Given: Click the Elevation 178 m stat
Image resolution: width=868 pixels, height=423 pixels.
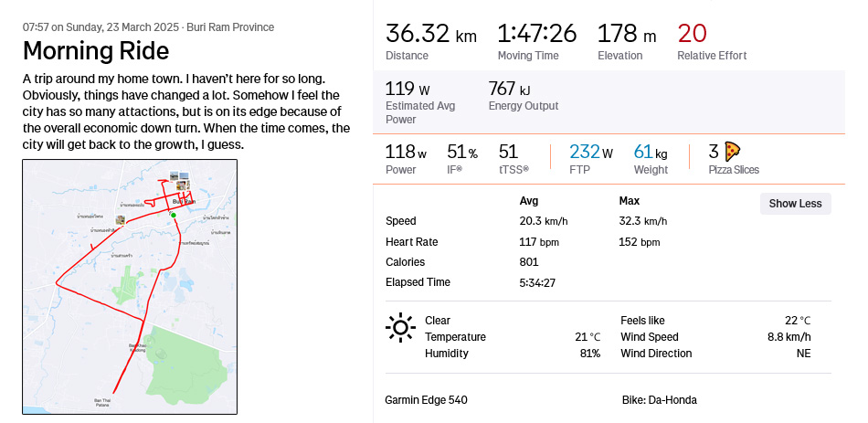Looking at the screenshot, I should pos(626,35).
